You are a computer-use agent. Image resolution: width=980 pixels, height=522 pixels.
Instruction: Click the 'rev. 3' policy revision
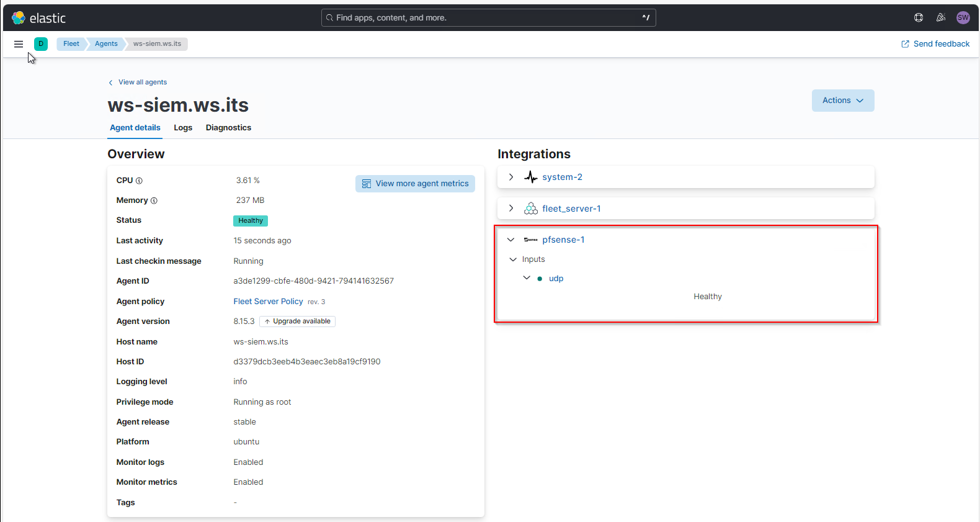316,302
